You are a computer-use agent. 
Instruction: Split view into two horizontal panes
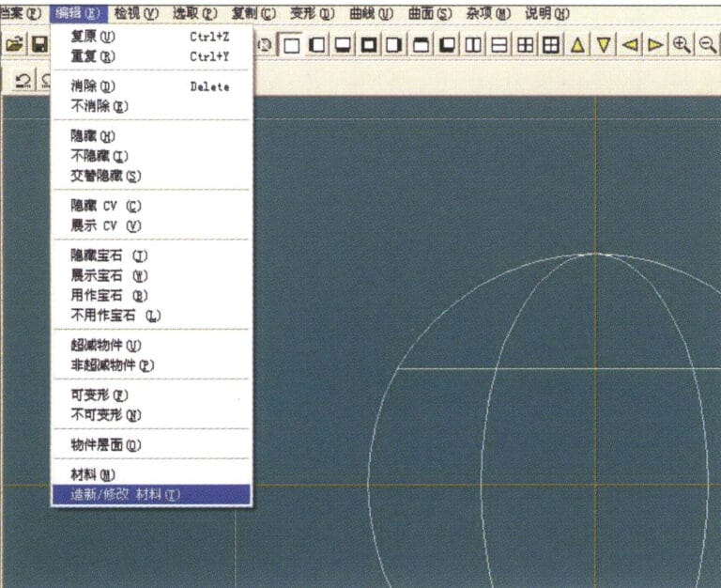pos(499,45)
